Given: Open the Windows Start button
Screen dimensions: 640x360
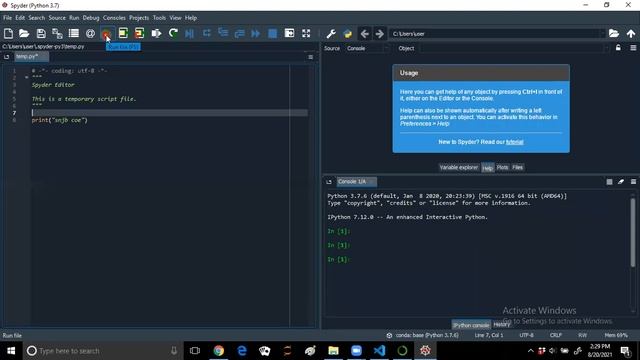Looking at the screenshot, I should [11, 351].
